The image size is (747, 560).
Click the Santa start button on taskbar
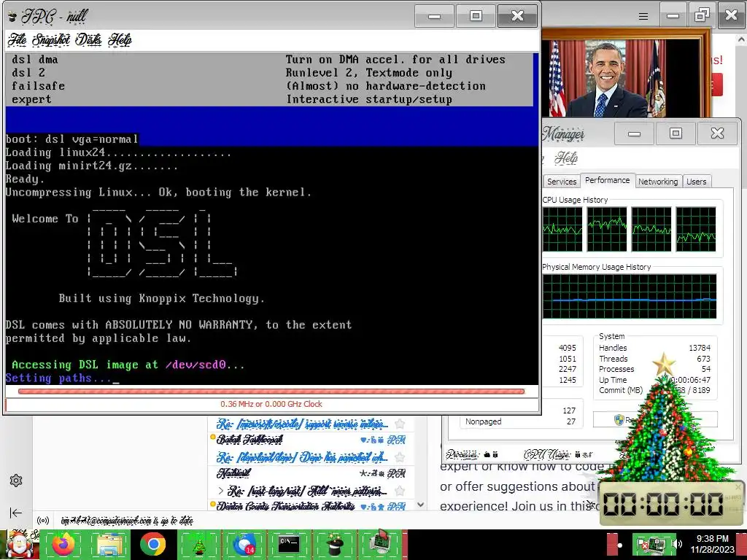tap(19, 545)
